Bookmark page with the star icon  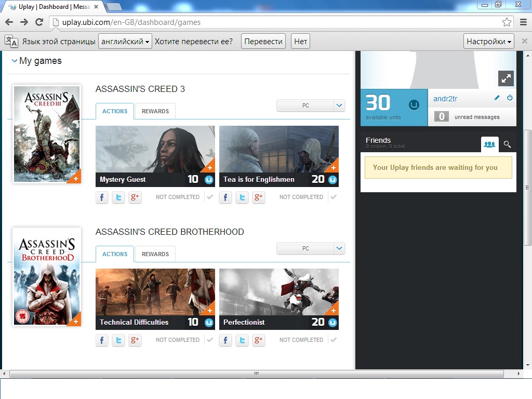[507, 22]
